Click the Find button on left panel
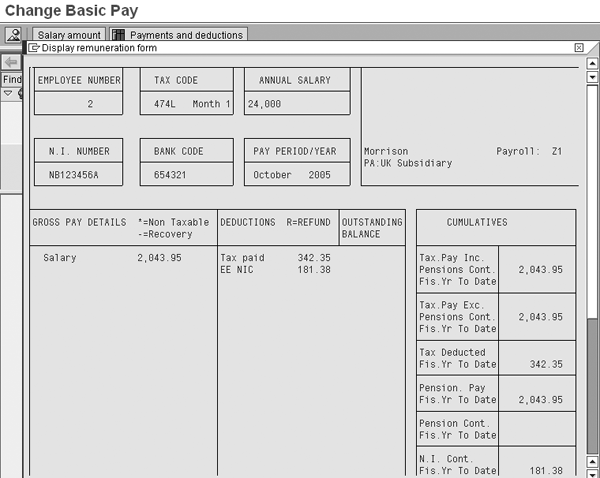Image resolution: width=600 pixels, height=478 pixels. (x=11, y=79)
